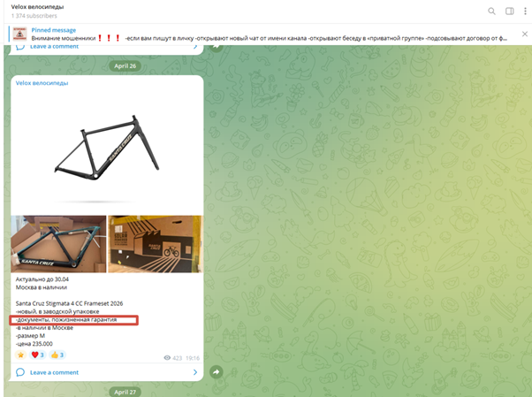532x397 pixels.
Task: Open search in the channel header
Action: pos(491,11)
